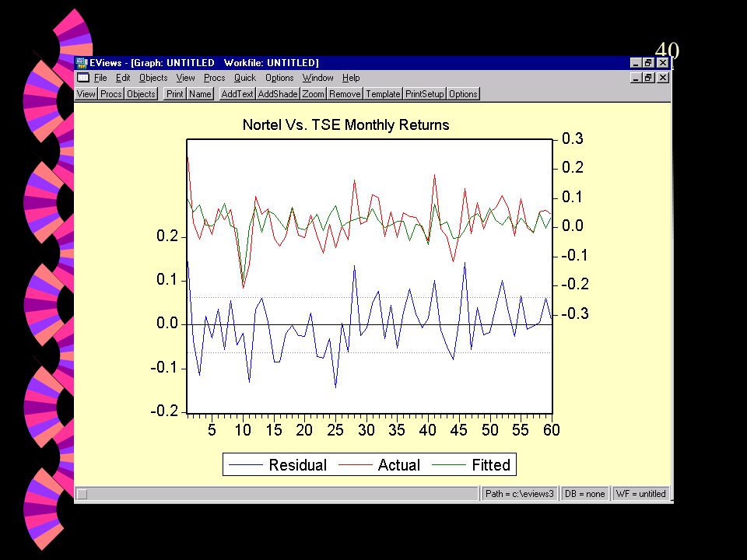Click the Options toolbar button
The width and height of the screenshot is (747, 560).
463,94
